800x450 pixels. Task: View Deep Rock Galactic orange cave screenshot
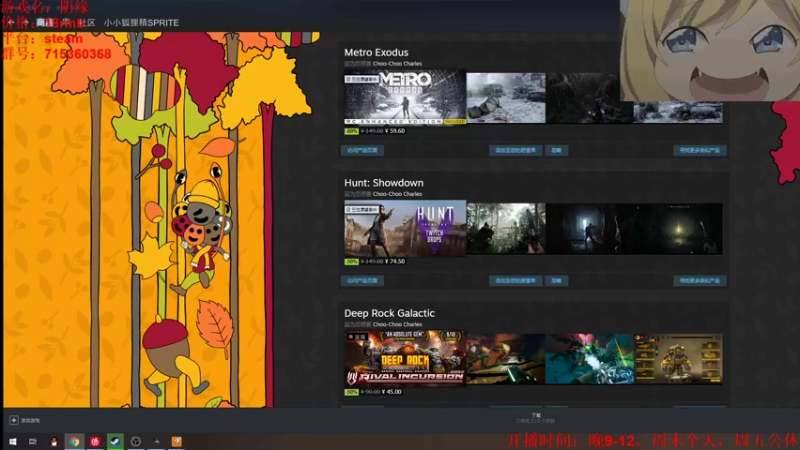(x=506, y=359)
